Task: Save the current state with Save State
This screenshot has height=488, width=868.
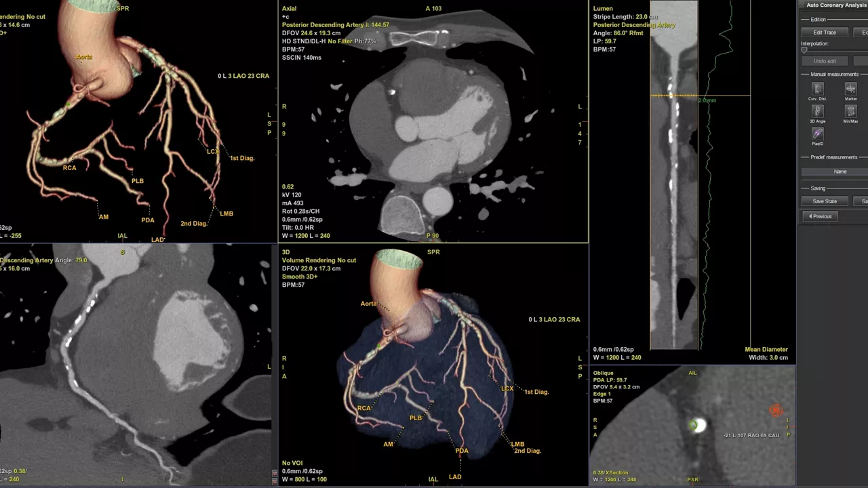Action: (x=825, y=201)
